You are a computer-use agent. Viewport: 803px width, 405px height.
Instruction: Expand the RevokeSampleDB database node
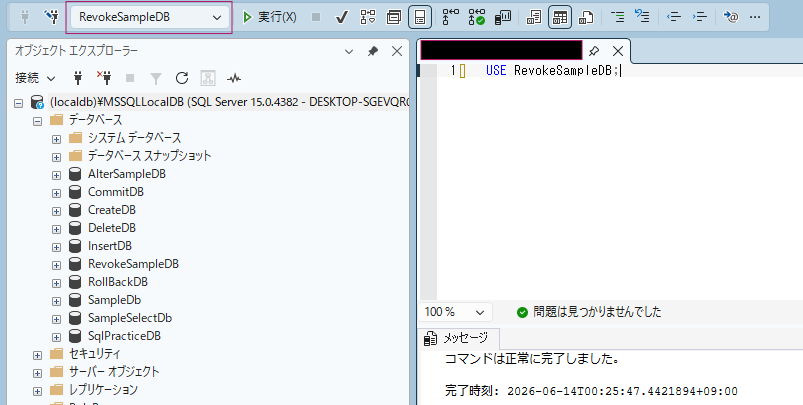point(56,265)
